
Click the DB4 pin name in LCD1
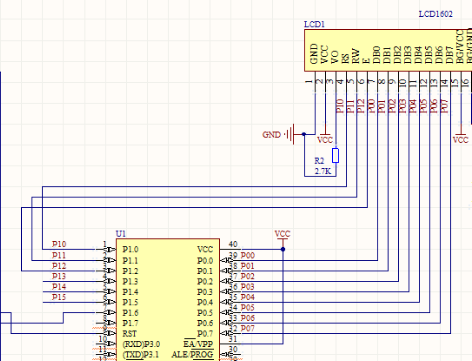click(x=418, y=55)
